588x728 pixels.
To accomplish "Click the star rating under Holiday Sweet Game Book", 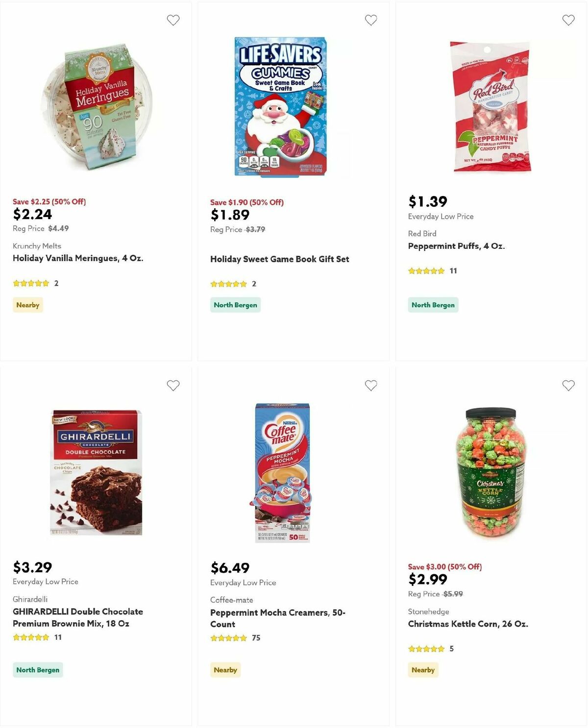I will [228, 283].
